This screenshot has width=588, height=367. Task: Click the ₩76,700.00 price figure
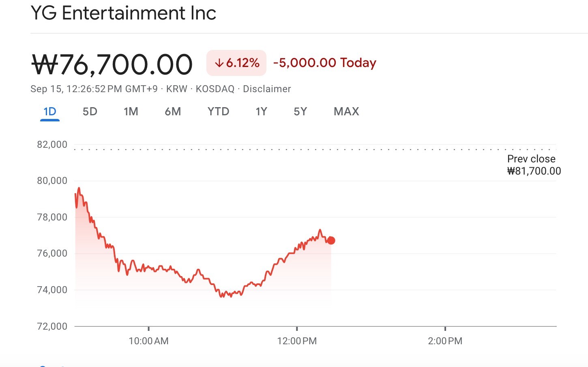coord(112,65)
